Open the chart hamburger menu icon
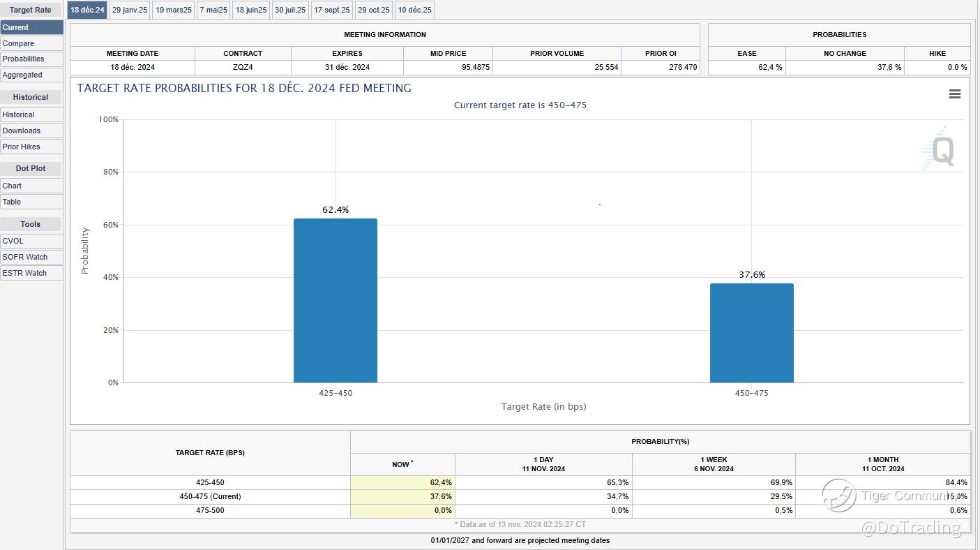This screenshot has width=980, height=550. tap(955, 94)
